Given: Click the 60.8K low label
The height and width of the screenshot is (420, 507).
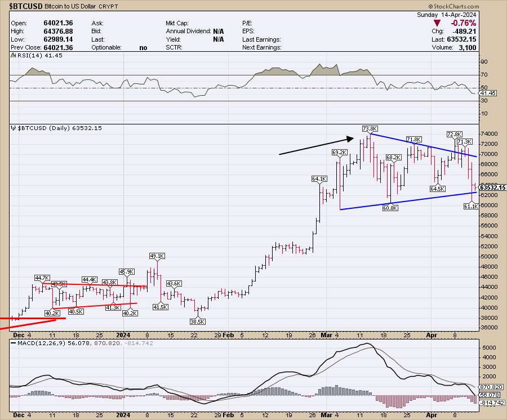Looking at the screenshot, I should pyautogui.click(x=390, y=208).
